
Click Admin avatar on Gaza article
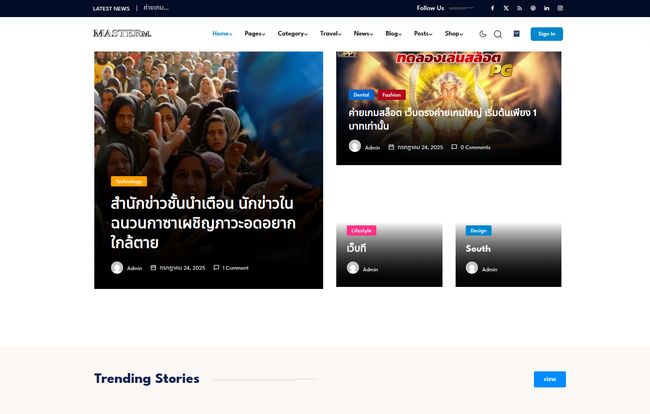coord(117,268)
